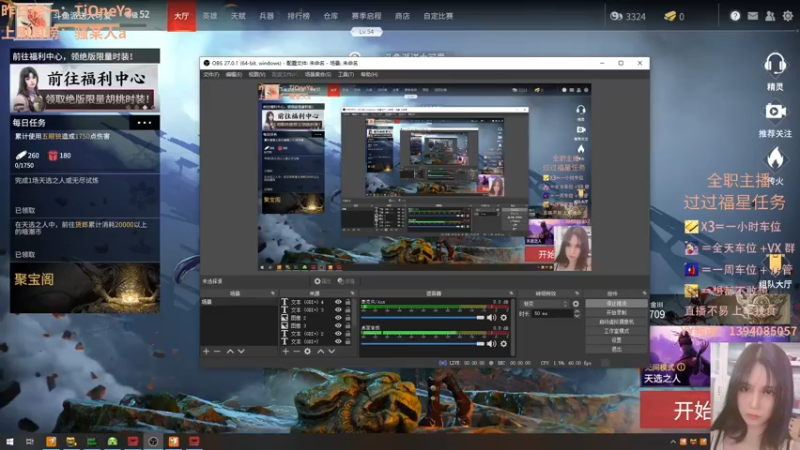Adjust the desktop audio volume slider

tap(422, 344)
